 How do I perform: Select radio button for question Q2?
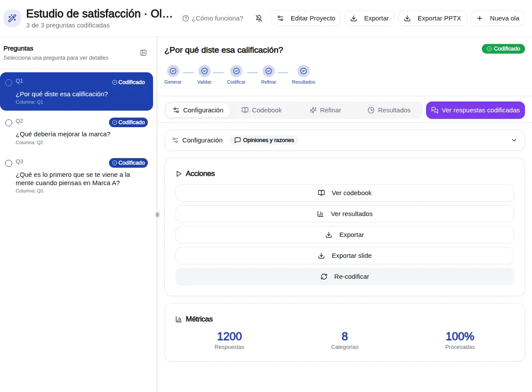(x=9, y=123)
